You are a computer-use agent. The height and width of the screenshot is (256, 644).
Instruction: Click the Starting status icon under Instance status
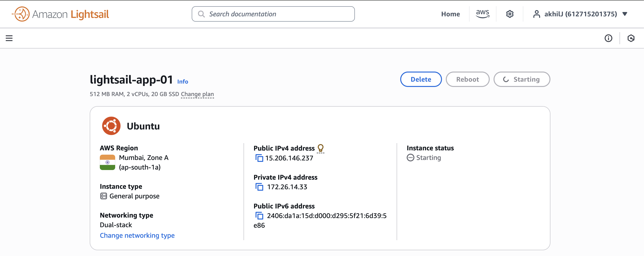point(410,158)
